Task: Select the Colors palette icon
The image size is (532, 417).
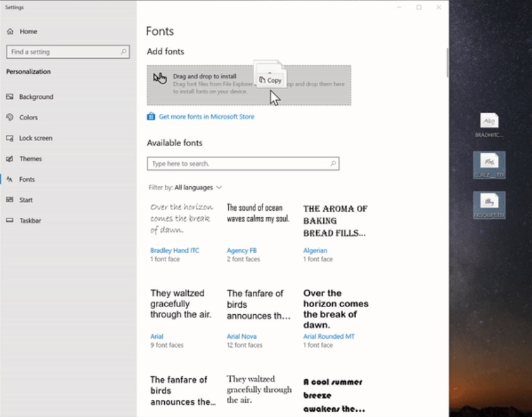Action: (x=10, y=118)
